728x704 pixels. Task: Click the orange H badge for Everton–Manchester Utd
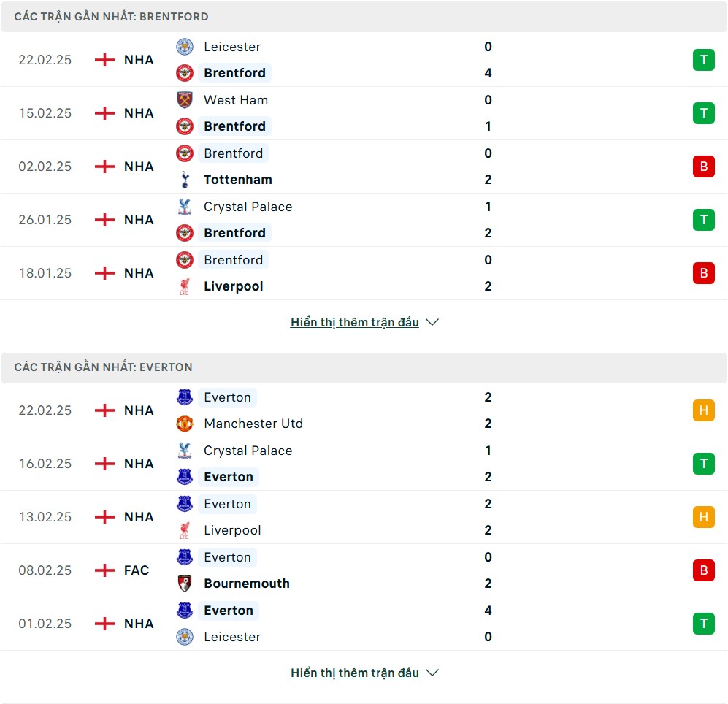[703, 410]
